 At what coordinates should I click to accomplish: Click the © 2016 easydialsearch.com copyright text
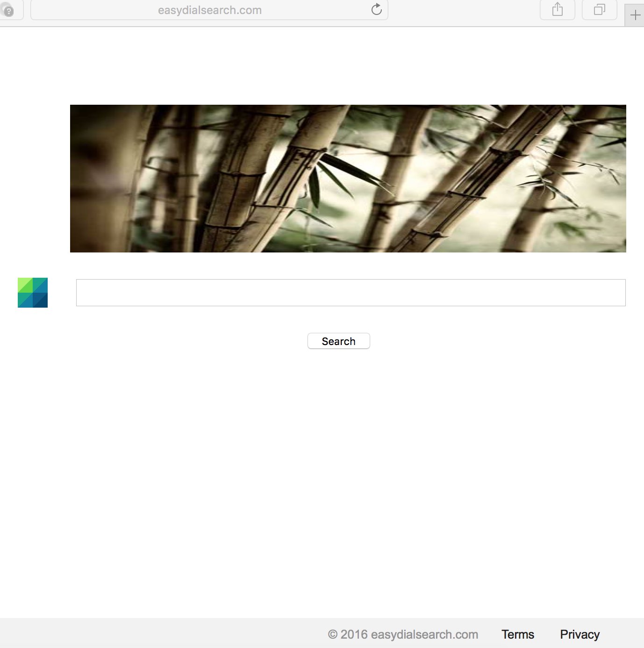(403, 634)
